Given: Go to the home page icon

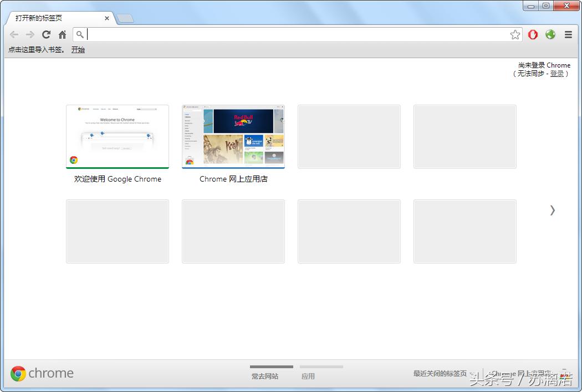Looking at the screenshot, I should (62, 34).
